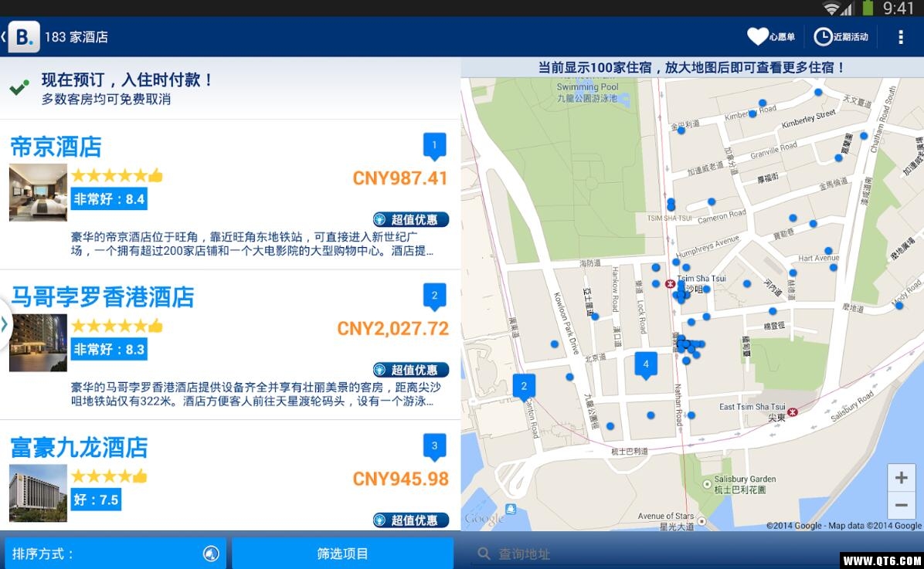Screen dimensions: 924x569
Task: Open the 马哥孛罗香港酒店 photo thumbnail
Action: point(39,343)
